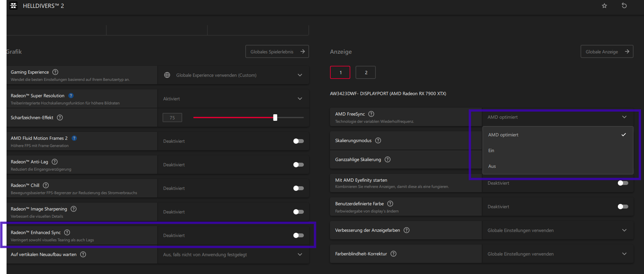
Task: Mark game as favorite with star icon
Action: pos(604,6)
